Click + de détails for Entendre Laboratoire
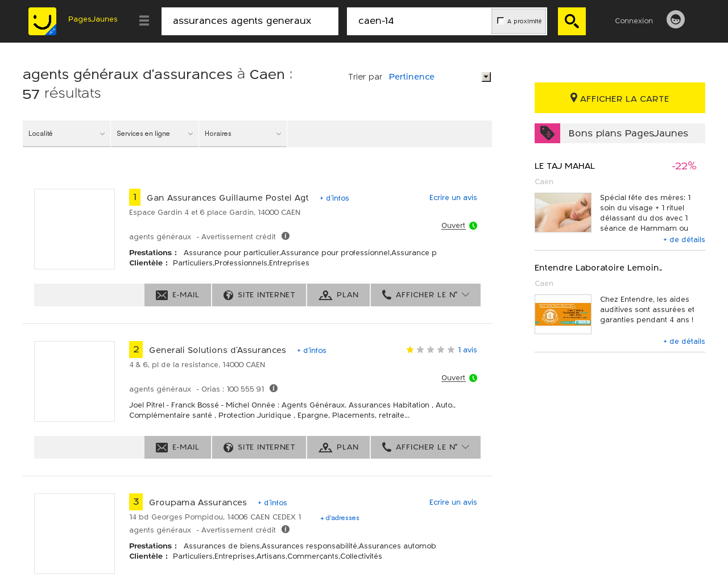 click(684, 342)
